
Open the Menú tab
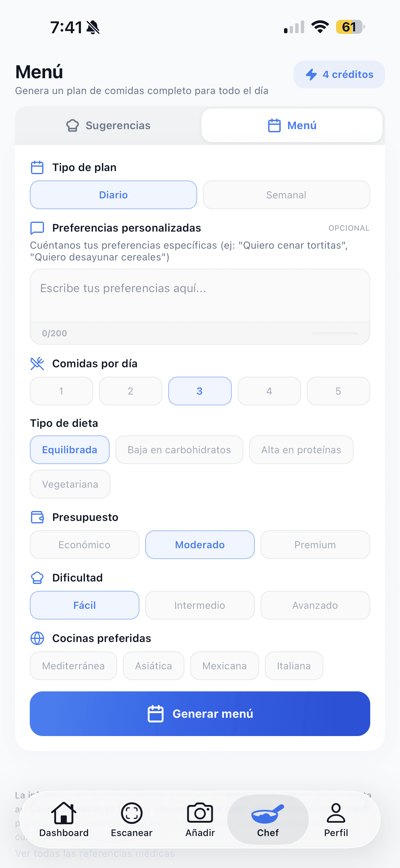tap(291, 125)
